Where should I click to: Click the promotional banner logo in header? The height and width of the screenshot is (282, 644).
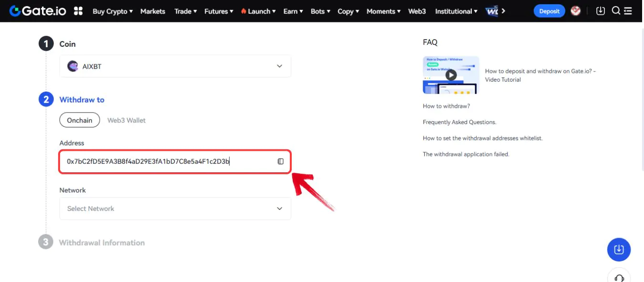(492, 11)
